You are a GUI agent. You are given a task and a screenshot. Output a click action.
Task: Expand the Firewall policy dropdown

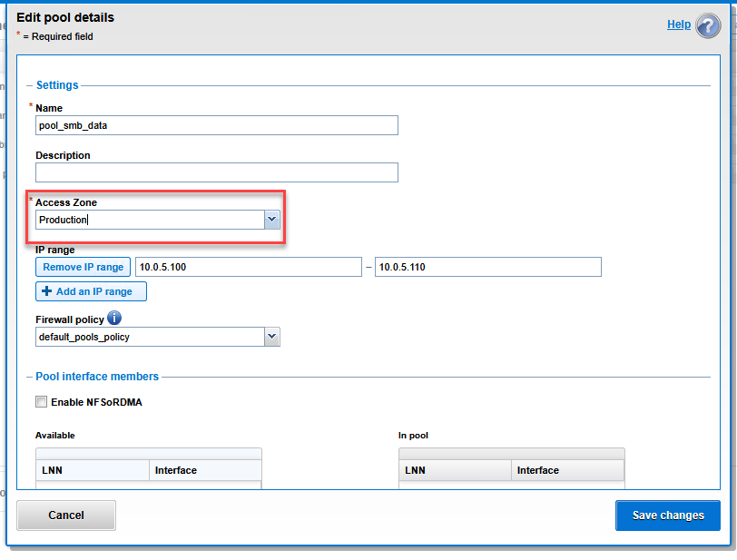(271, 337)
